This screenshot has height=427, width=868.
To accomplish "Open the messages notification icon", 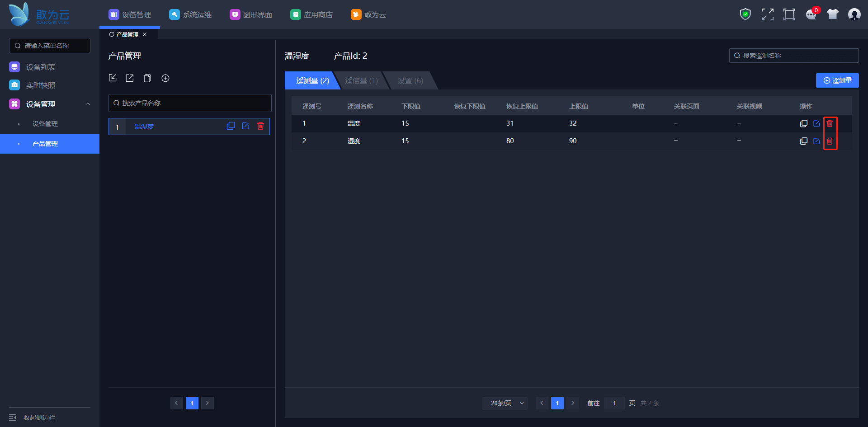I will pos(811,14).
